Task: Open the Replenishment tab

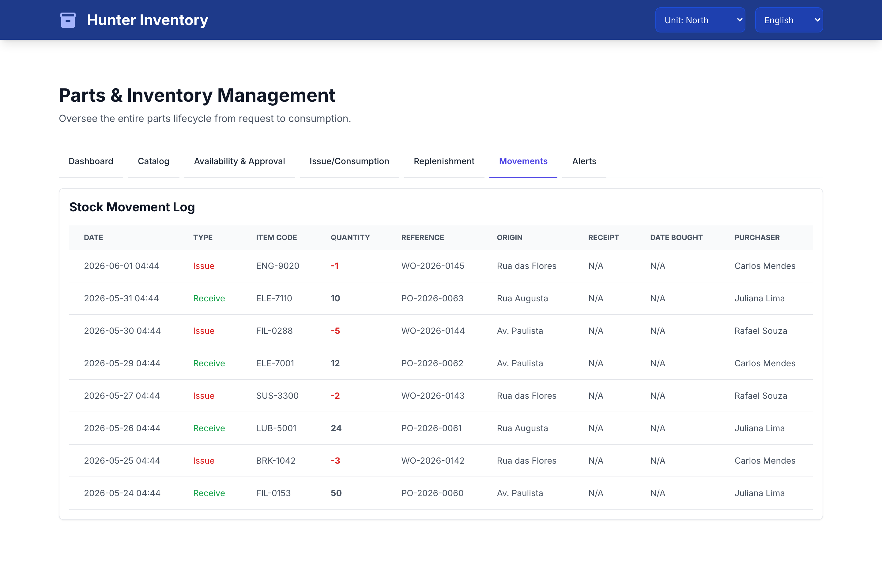Action: (x=444, y=161)
